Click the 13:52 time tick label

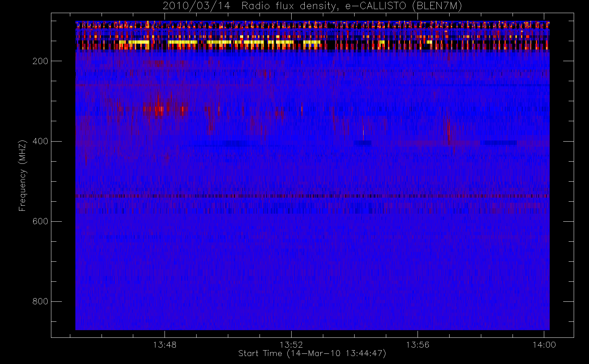pos(291,345)
